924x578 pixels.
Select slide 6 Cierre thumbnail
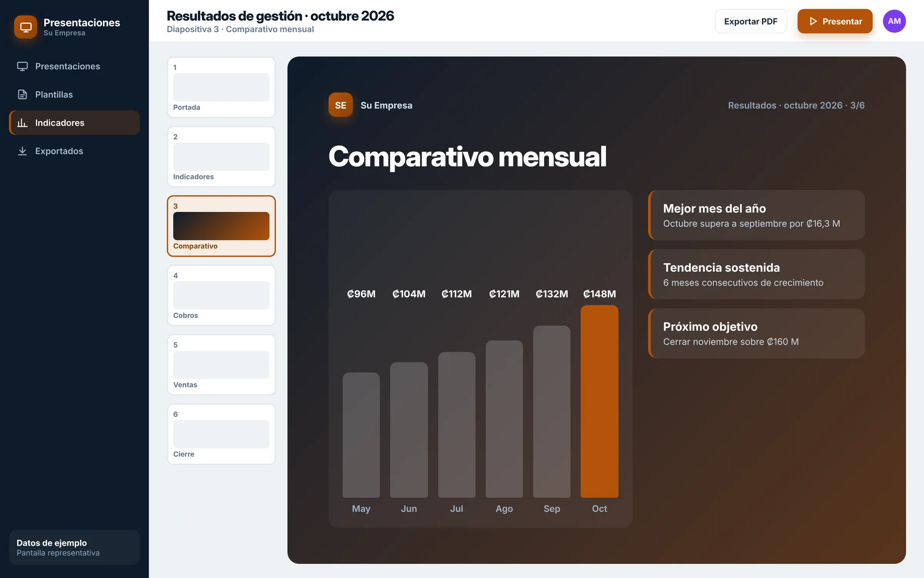[x=221, y=434]
